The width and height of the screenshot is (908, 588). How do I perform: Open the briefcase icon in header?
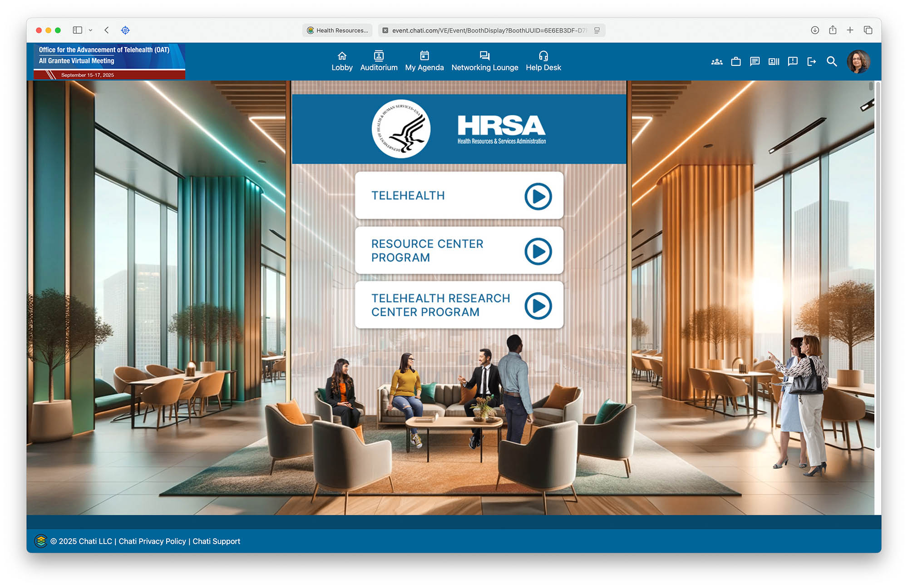735,62
